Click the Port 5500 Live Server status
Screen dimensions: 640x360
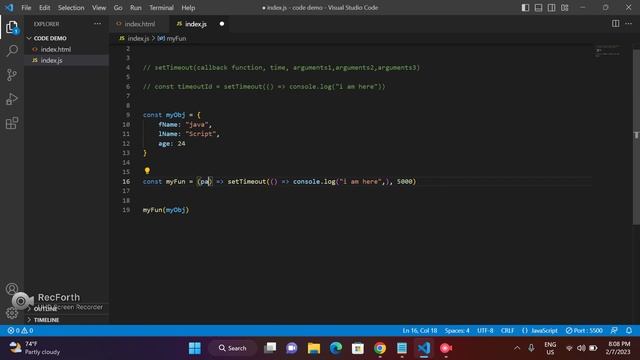point(584,331)
